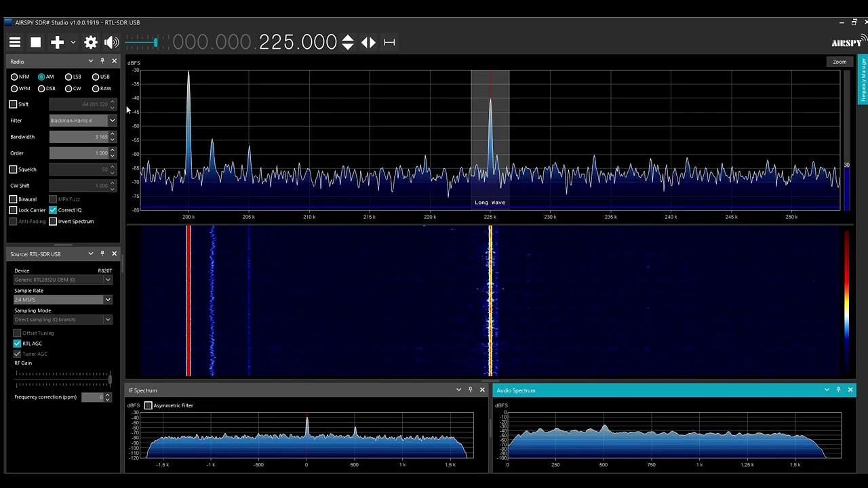This screenshot has height=488, width=868.
Task: Click the Bandwidth value field
Action: pos(79,137)
